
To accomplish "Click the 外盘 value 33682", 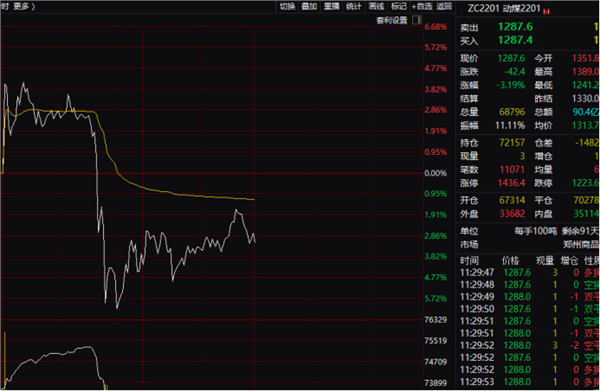I will (512, 213).
